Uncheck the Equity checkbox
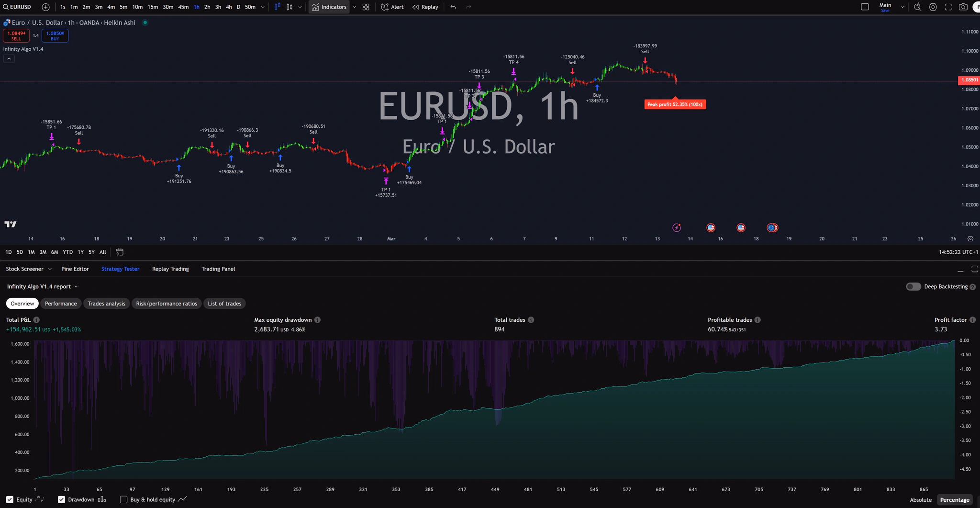 [10, 499]
